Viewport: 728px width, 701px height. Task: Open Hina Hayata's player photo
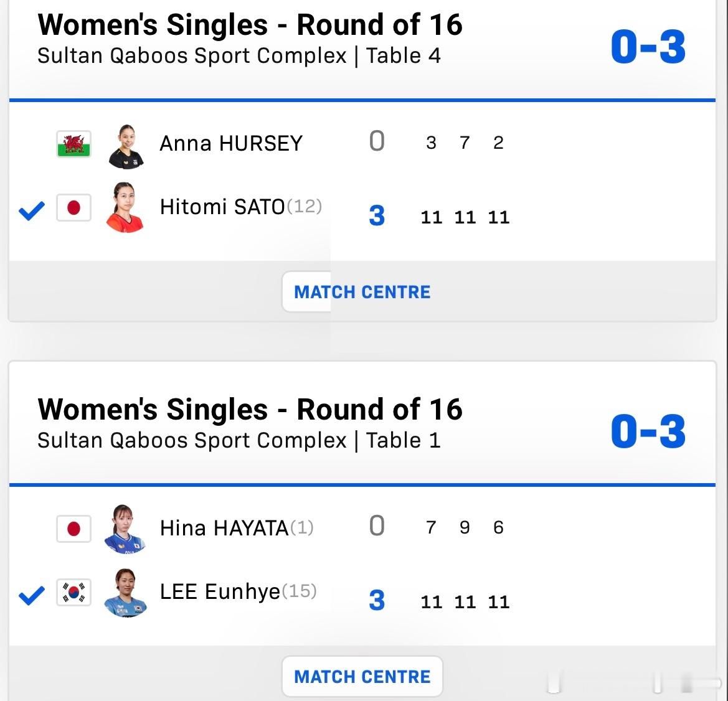(x=126, y=530)
